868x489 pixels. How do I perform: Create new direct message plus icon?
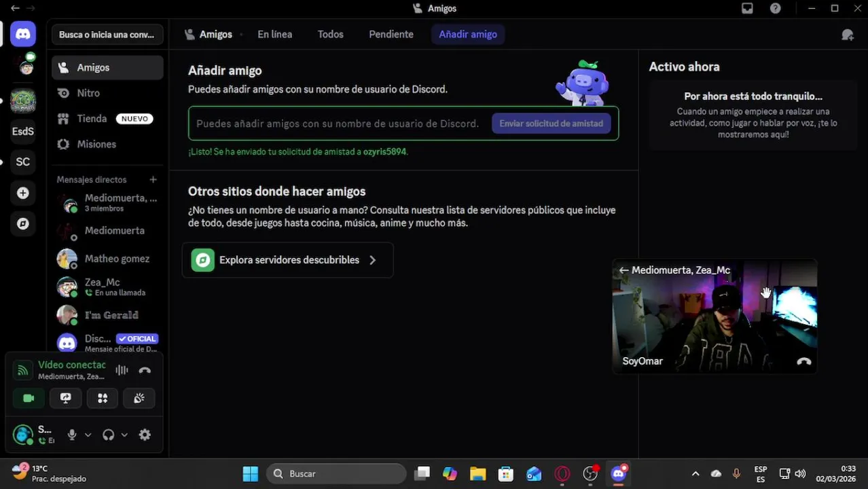pyautogui.click(x=153, y=179)
